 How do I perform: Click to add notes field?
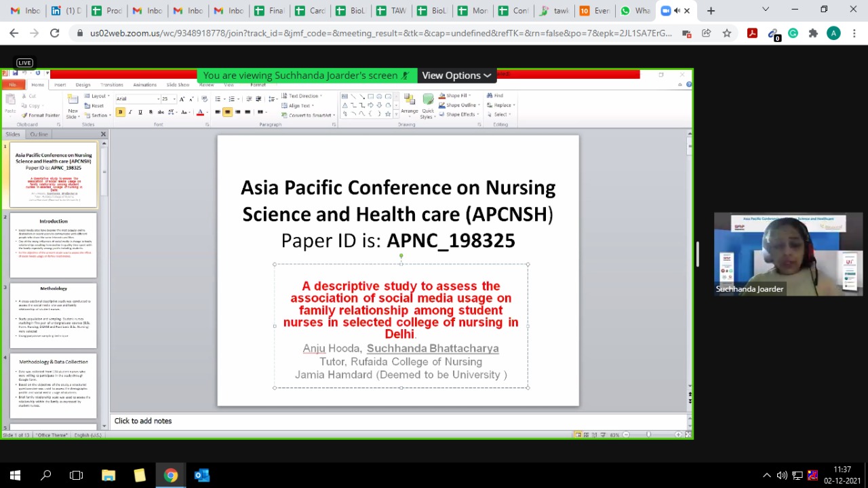pos(399,421)
